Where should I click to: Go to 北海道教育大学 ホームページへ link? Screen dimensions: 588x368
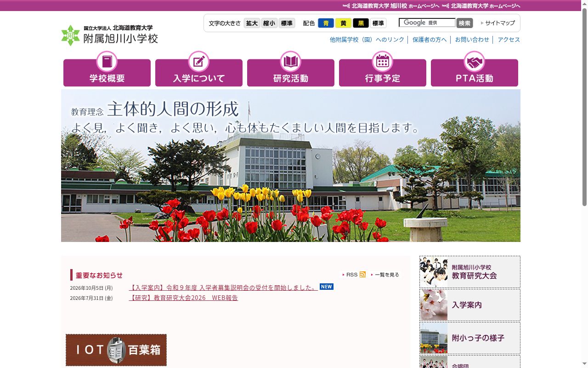click(481, 6)
